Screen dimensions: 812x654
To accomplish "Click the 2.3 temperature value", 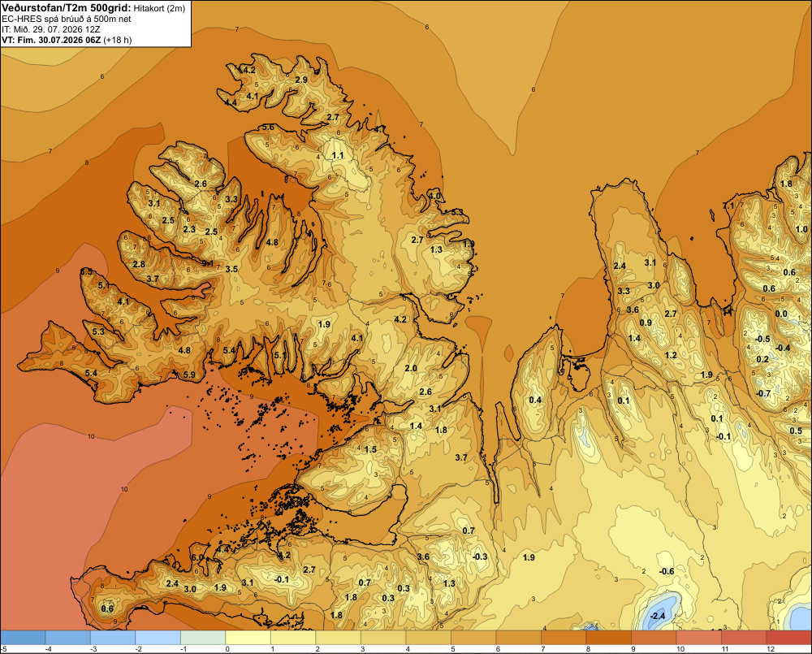I will click(189, 229).
